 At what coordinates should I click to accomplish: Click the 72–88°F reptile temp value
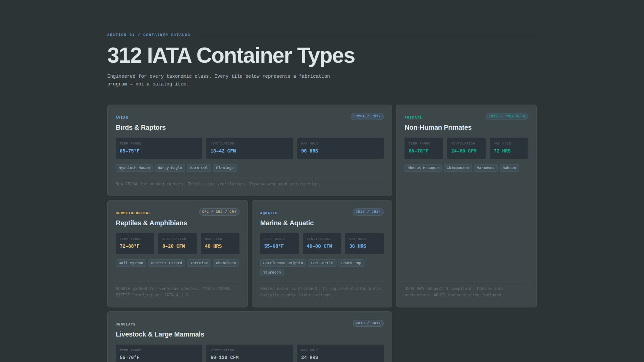[x=129, y=246]
